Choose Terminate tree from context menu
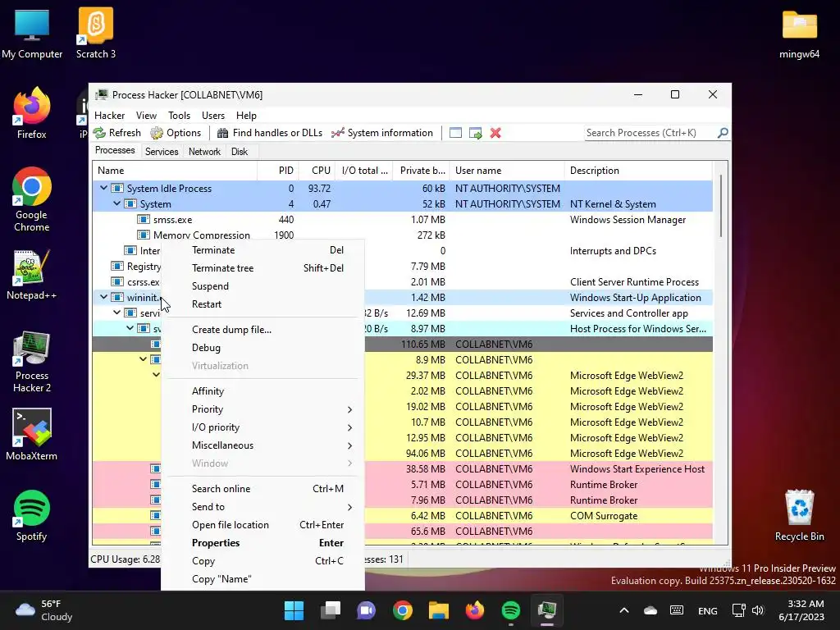The image size is (840, 630). [x=262, y=268]
